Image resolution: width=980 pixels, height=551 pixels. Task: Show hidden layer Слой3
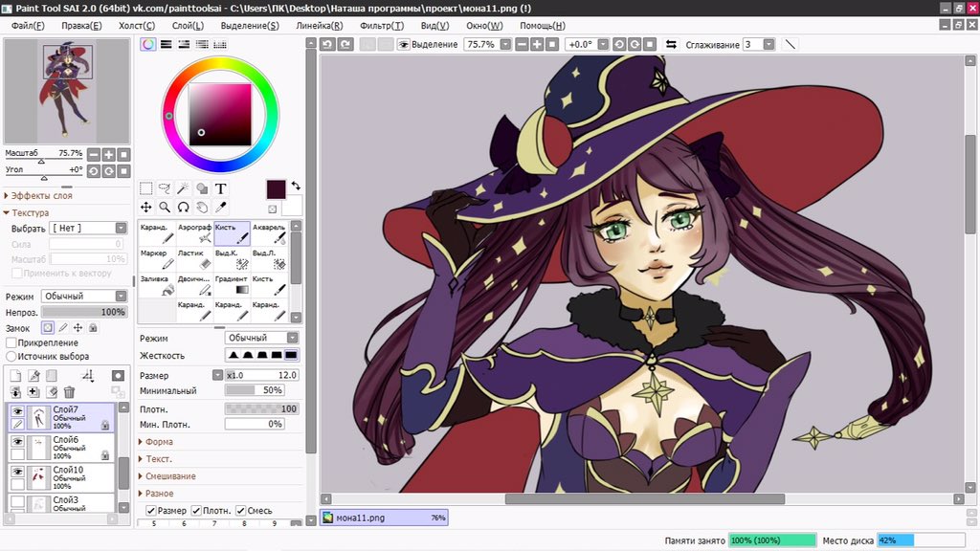click(x=17, y=501)
